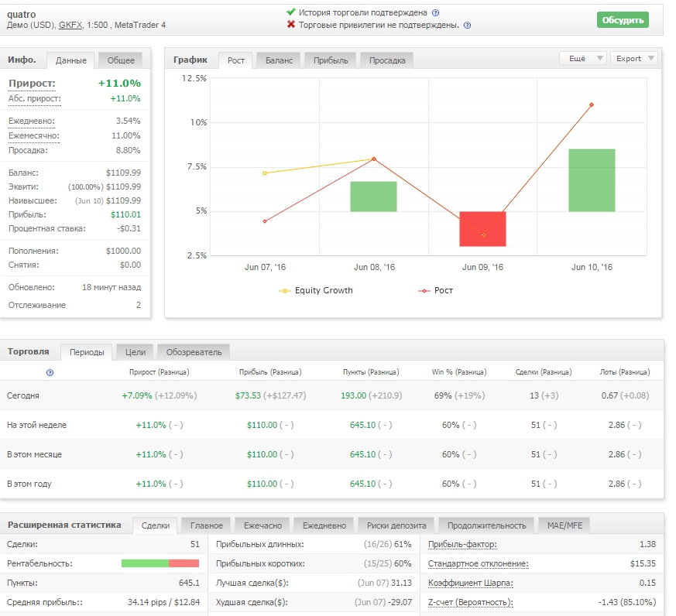Open the Цели trading tab

coord(136,352)
